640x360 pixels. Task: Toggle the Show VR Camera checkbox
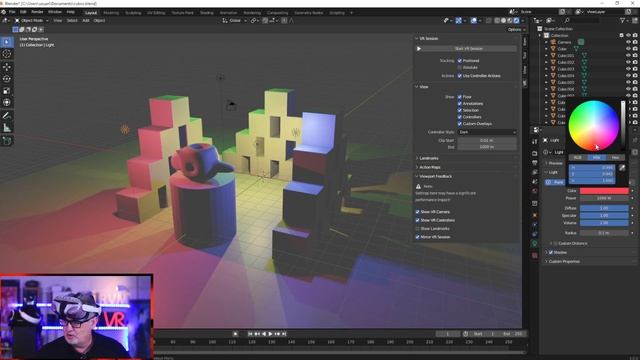point(418,212)
